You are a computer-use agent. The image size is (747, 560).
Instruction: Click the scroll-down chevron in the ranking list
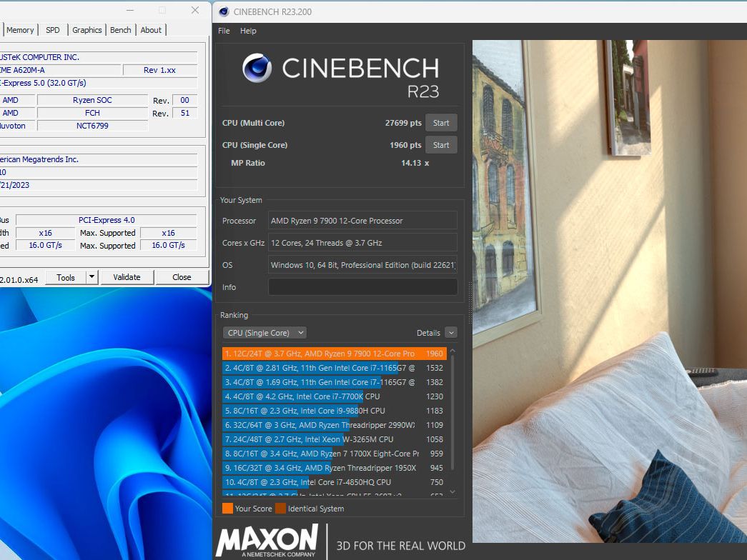452,491
